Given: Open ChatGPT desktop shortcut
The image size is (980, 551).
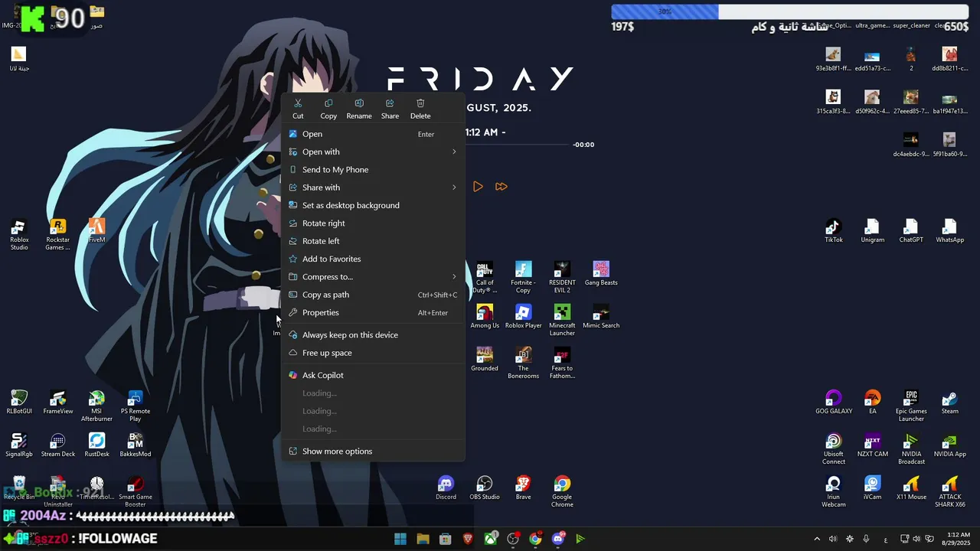Looking at the screenshot, I should 911,230.
